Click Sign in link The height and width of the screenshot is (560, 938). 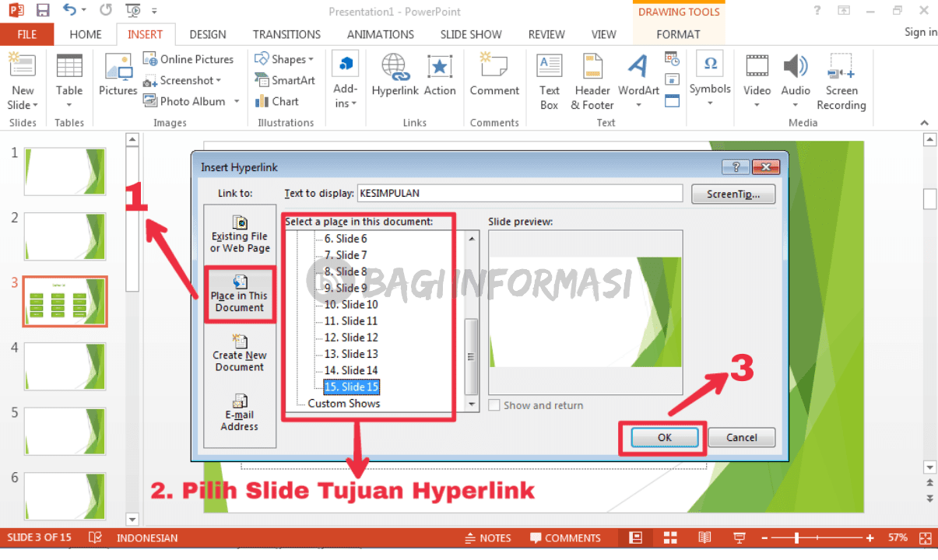tap(921, 32)
